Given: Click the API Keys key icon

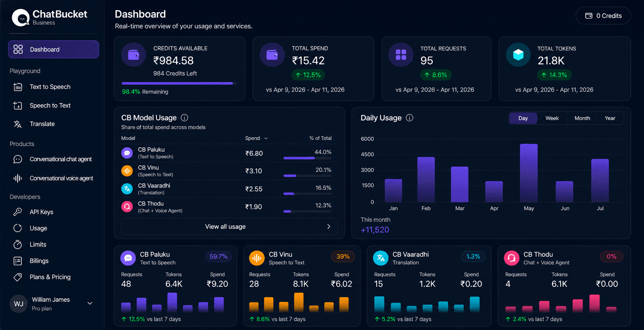Looking at the screenshot, I should (18, 212).
